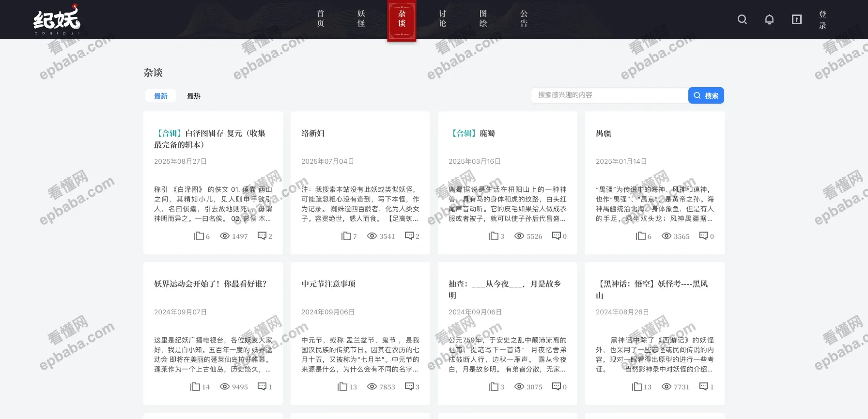
Task: Click the like icon on 禺彊 card
Action: pyautogui.click(x=640, y=236)
